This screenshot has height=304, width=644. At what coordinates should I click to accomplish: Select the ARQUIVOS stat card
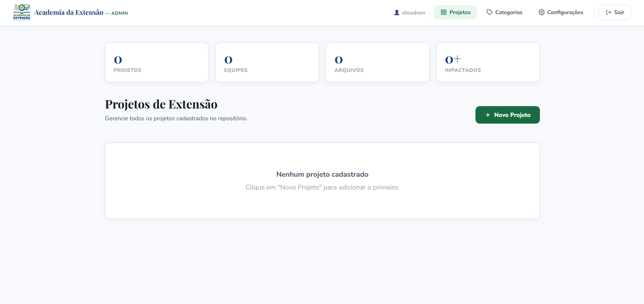pos(377,62)
